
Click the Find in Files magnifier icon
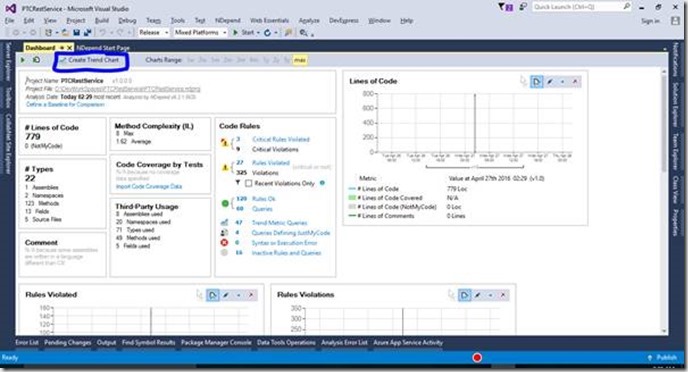pos(303,32)
